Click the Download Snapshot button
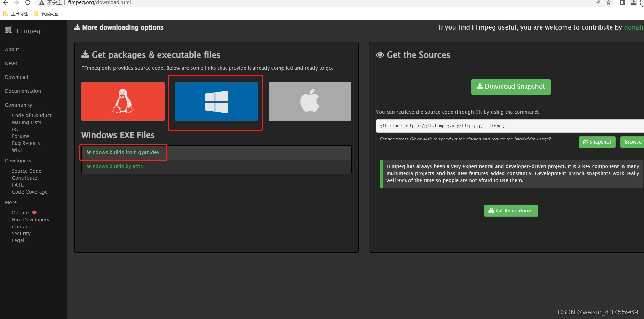This screenshot has height=319, width=644. (511, 87)
